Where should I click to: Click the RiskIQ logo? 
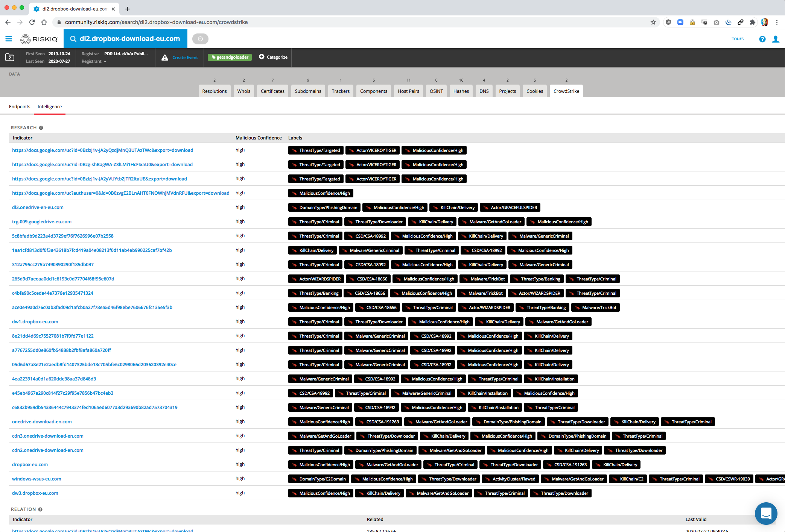coord(39,39)
